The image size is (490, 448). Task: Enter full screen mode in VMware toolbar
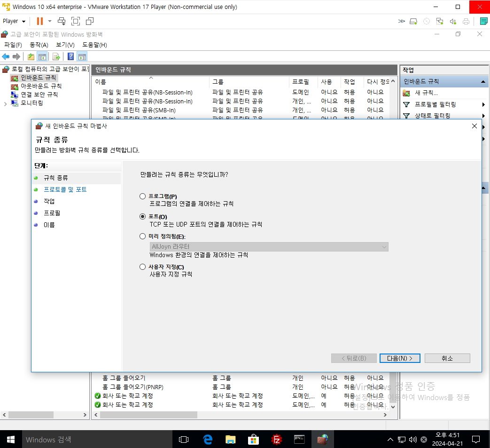tap(76, 21)
